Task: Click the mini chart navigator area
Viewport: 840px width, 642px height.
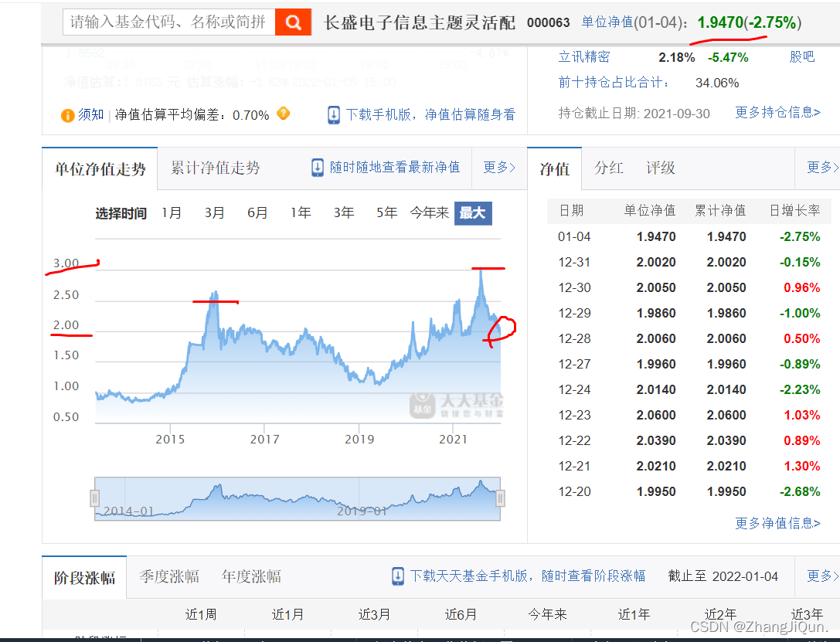Action: (x=298, y=498)
